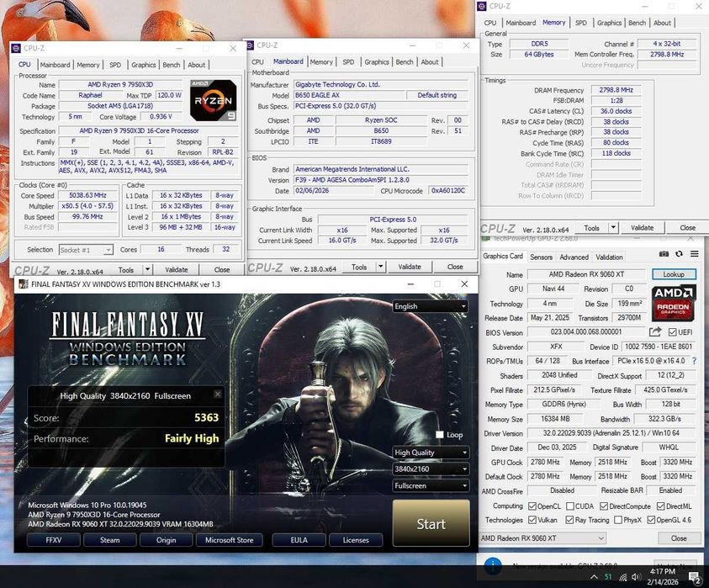Open 3840x2160 resolution dropdown
This screenshot has height=588, width=709.
tap(431, 469)
